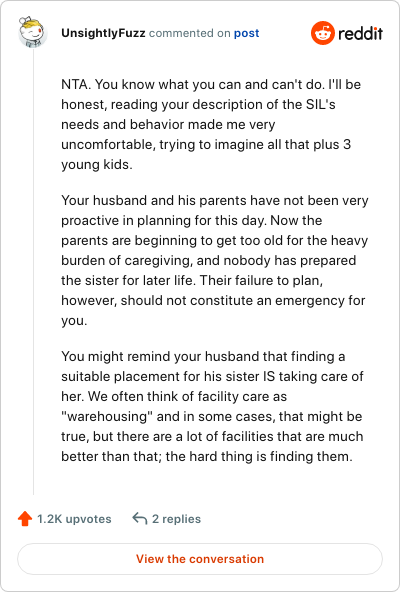Click the View the conversation button
Screen dimensions: 400x592
click(200, 559)
